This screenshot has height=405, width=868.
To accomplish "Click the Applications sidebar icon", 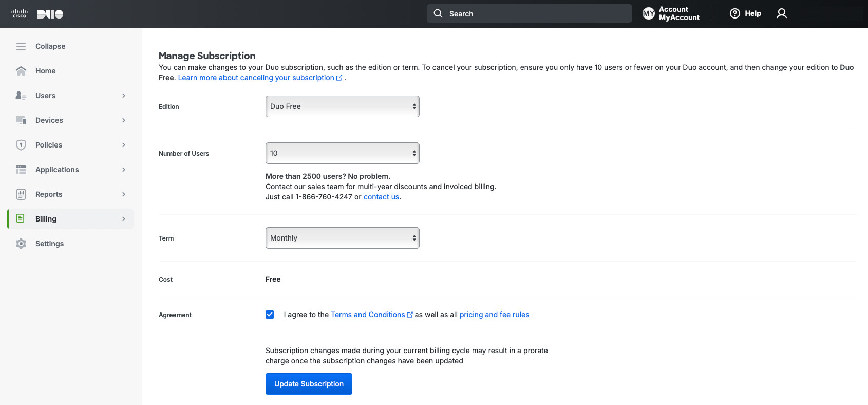I will 21,170.
